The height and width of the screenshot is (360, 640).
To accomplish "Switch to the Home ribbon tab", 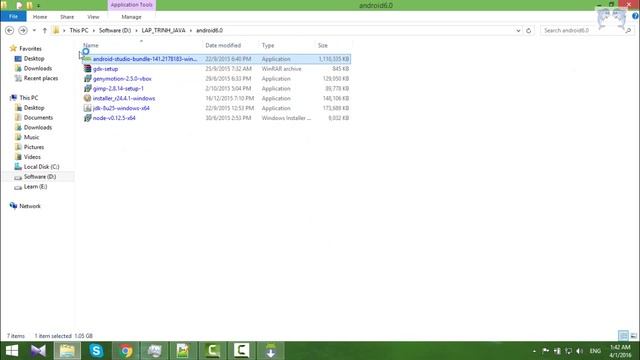I will (x=40, y=17).
